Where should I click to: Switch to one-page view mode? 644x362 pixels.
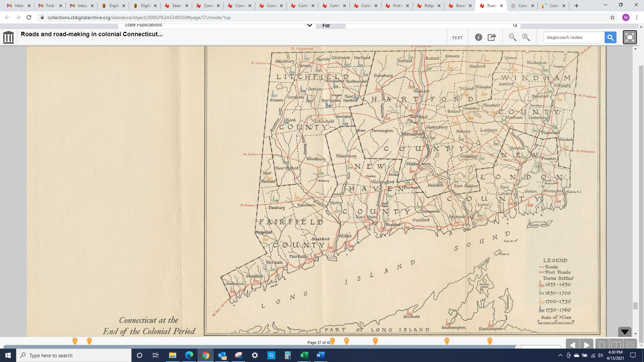[x=602, y=345]
